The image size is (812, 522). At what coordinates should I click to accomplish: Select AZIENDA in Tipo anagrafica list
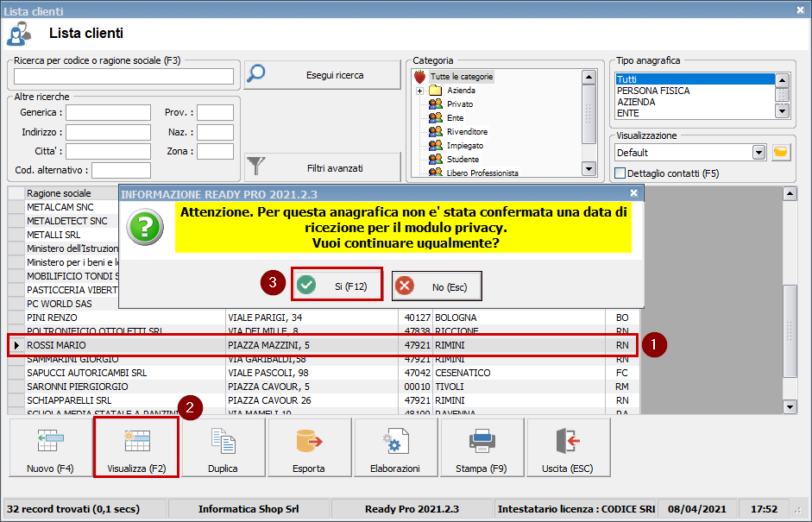pyautogui.click(x=695, y=102)
